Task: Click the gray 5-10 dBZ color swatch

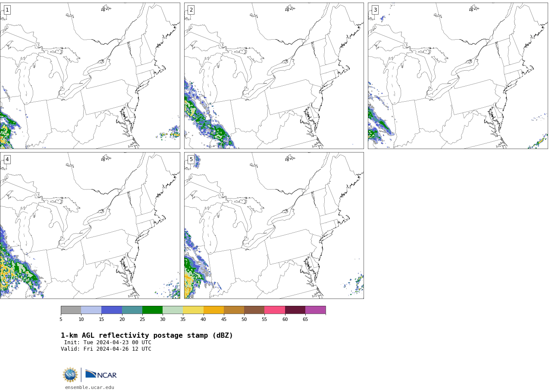Action: click(x=71, y=310)
